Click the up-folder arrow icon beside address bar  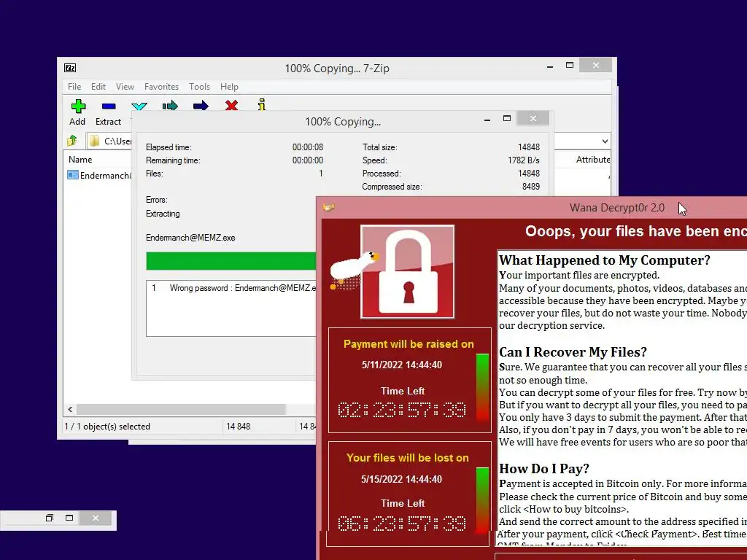(x=72, y=141)
